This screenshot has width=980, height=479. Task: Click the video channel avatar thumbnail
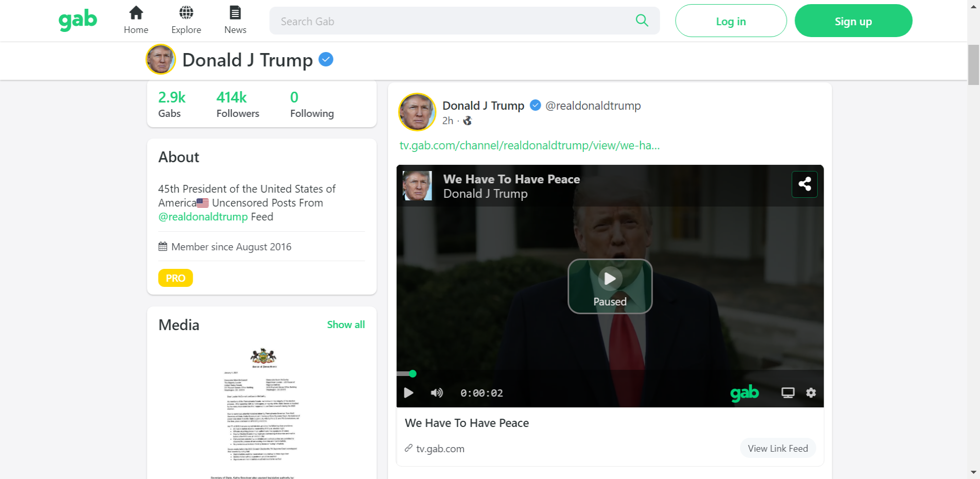pos(417,185)
